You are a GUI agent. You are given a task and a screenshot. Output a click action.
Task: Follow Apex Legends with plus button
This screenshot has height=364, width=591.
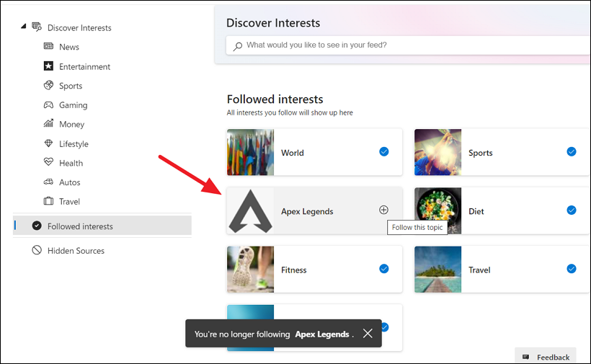tap(383, 210)
